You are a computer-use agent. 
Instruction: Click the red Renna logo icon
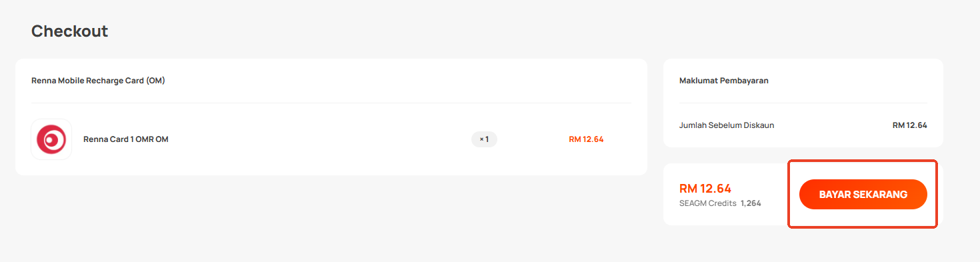click(51, 139)
